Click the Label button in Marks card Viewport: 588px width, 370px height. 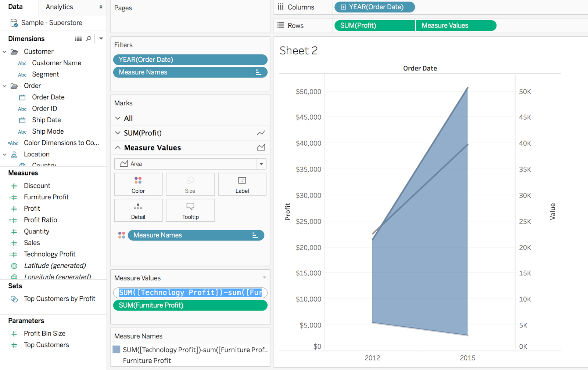pyautogui.click(x=242, y=184)
